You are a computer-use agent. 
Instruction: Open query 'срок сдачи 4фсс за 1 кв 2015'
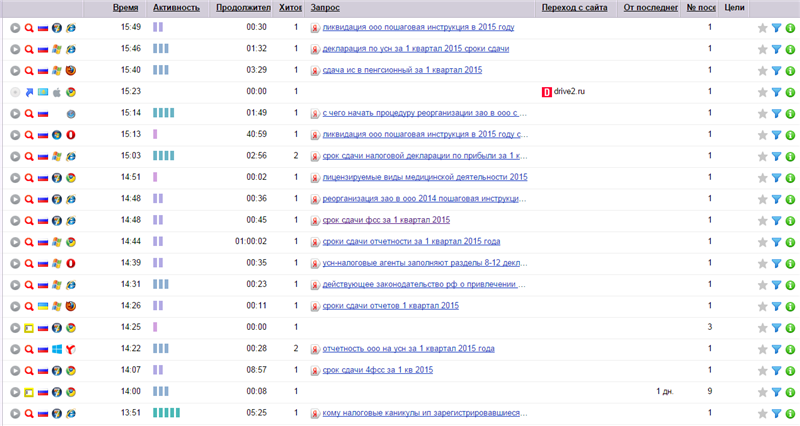(378, 370)
